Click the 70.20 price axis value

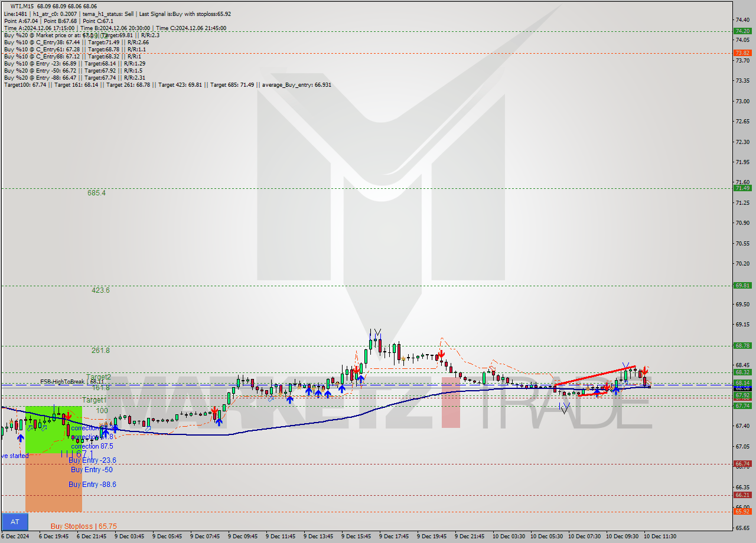(742, 264)
